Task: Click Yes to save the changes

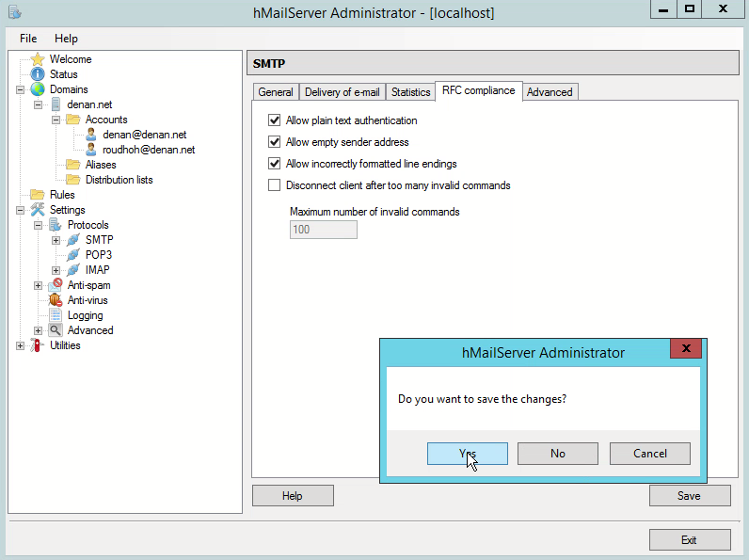Action: (467, 454)
